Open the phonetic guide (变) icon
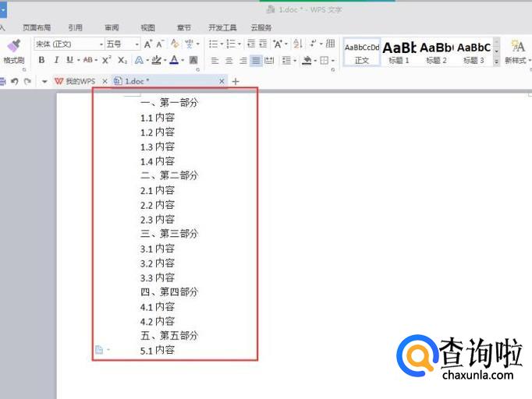532x399 pixels. pyautogui.click(x=189, y=44)
